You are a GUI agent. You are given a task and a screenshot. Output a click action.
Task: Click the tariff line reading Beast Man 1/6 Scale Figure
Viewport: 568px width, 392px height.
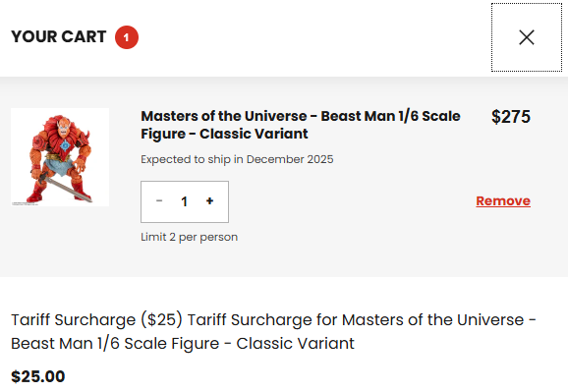183,343
